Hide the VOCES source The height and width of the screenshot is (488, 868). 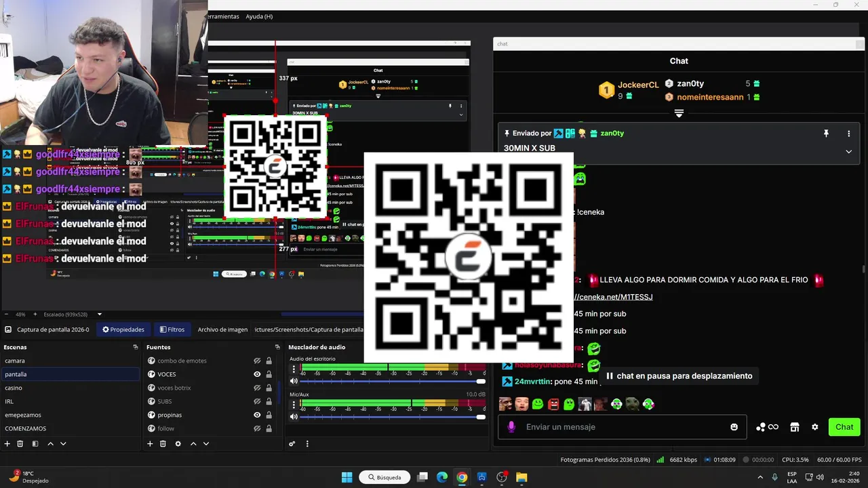(x=257, y=374)
